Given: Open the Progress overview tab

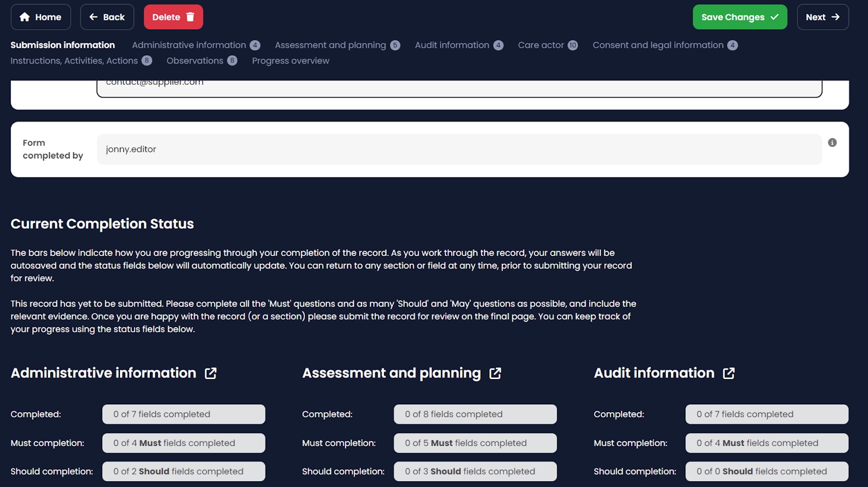Looking at the screenshot, I should click(x=290, y=61).
